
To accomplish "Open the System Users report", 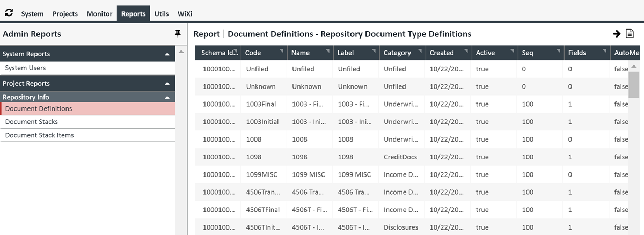I will pyautogui.click(x=25, y=68).
